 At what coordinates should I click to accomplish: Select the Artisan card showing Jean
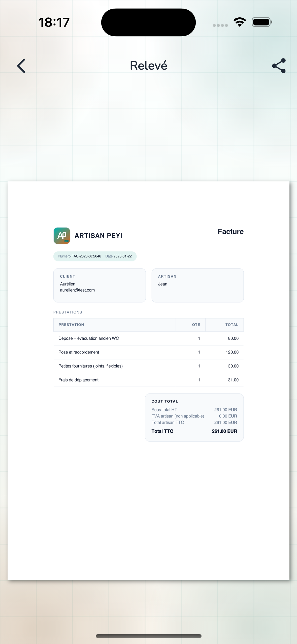point(197,285)
